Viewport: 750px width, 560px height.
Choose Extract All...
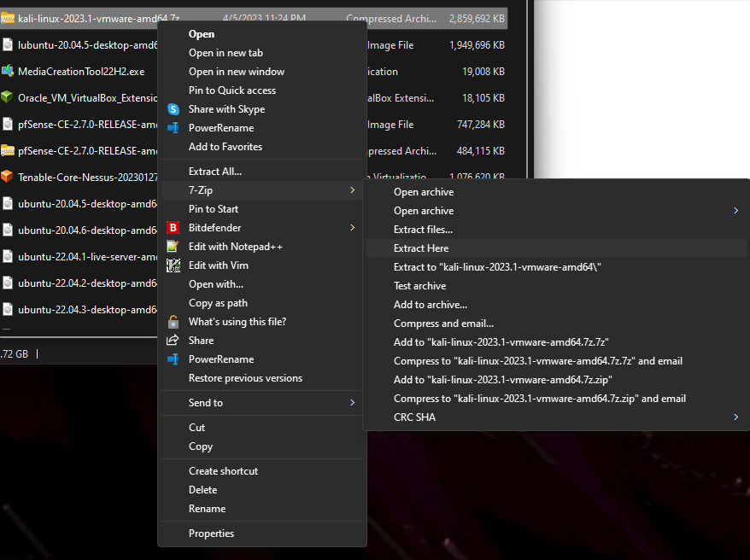click(215, 172)
